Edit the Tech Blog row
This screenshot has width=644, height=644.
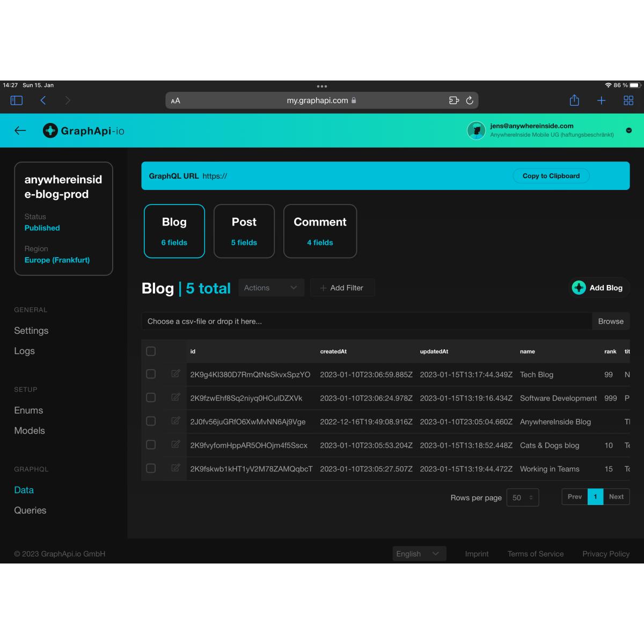175,374
